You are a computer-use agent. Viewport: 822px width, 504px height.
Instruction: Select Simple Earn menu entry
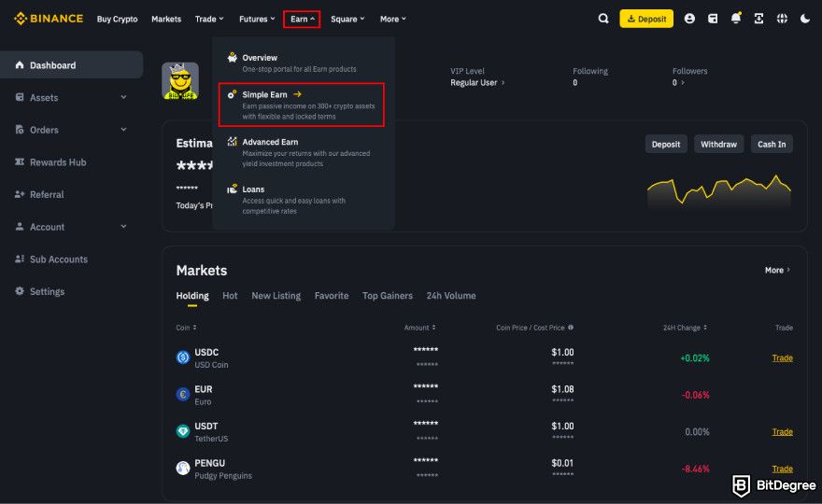coord(302,105)
